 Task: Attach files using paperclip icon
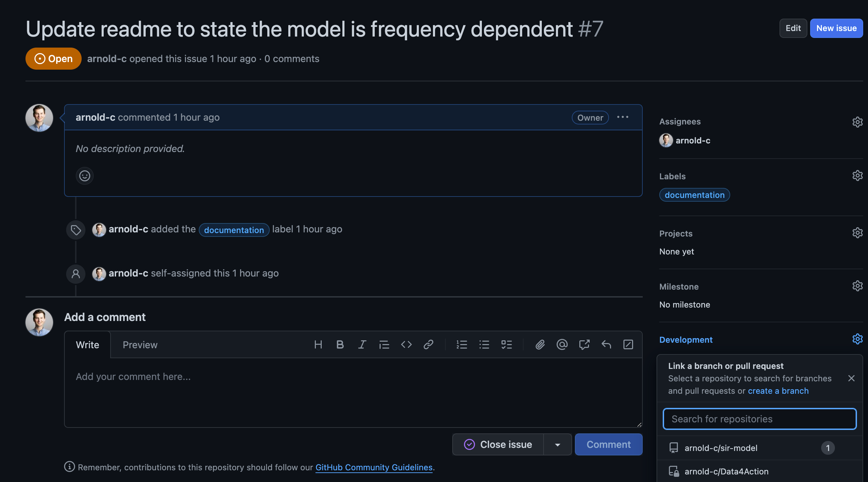(x=540, y=344)
